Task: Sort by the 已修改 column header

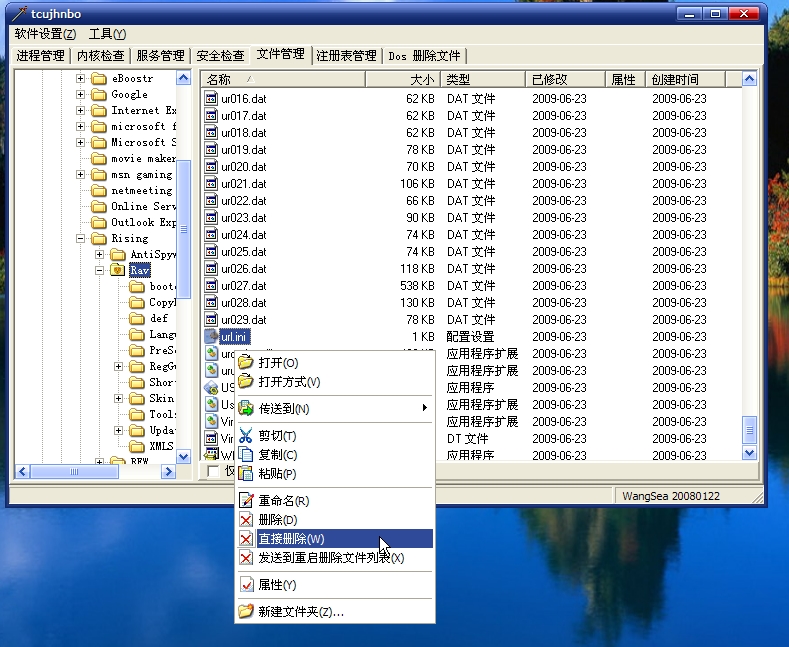Action: coord(565,79)
